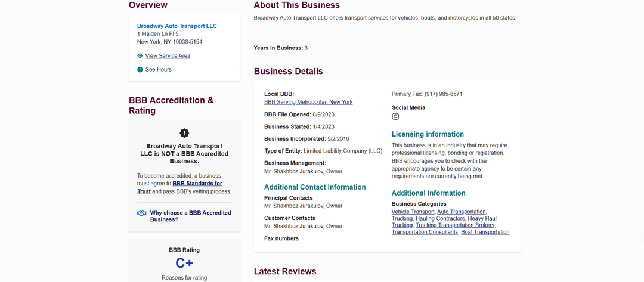Click the Instagram social media icon
Image resolution: width=644 pixels, height=282 pixels.
point(395,117)
